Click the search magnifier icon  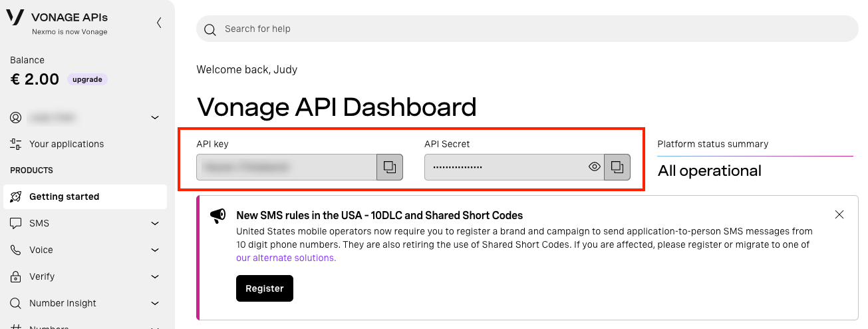tap(210, 29)
